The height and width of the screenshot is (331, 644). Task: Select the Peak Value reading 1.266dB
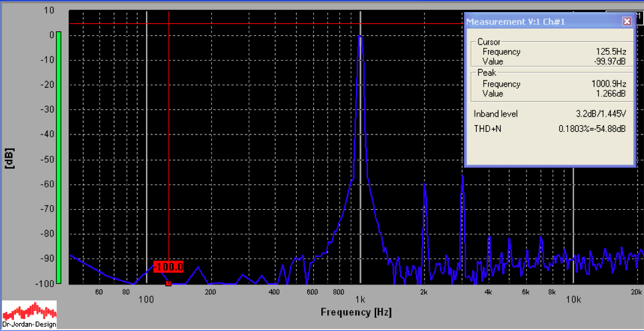click(610, 95)
